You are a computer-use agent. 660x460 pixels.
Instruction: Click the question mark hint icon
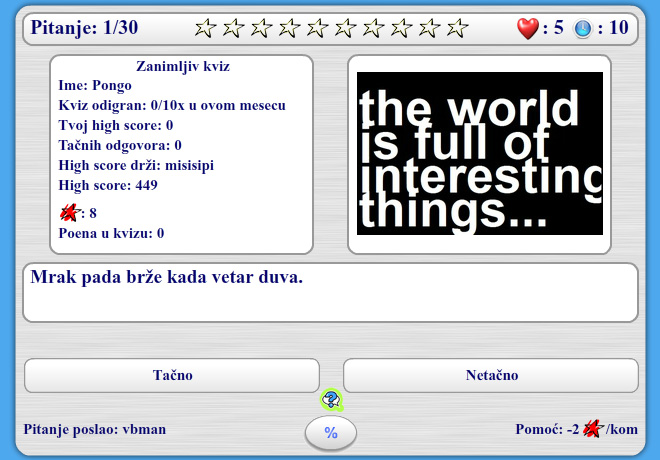(x=331, y=400)
